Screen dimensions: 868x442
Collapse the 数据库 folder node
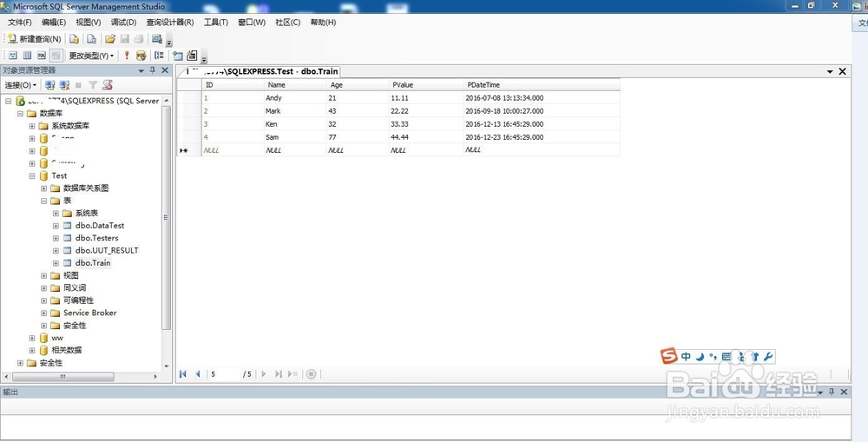(x=20, y=113)
